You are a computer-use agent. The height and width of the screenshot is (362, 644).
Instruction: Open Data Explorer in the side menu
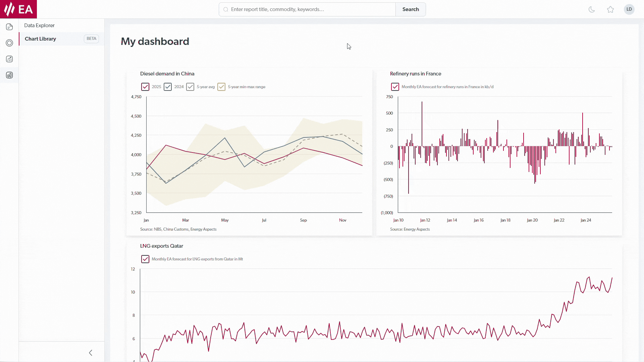click(x=39, y=25)
